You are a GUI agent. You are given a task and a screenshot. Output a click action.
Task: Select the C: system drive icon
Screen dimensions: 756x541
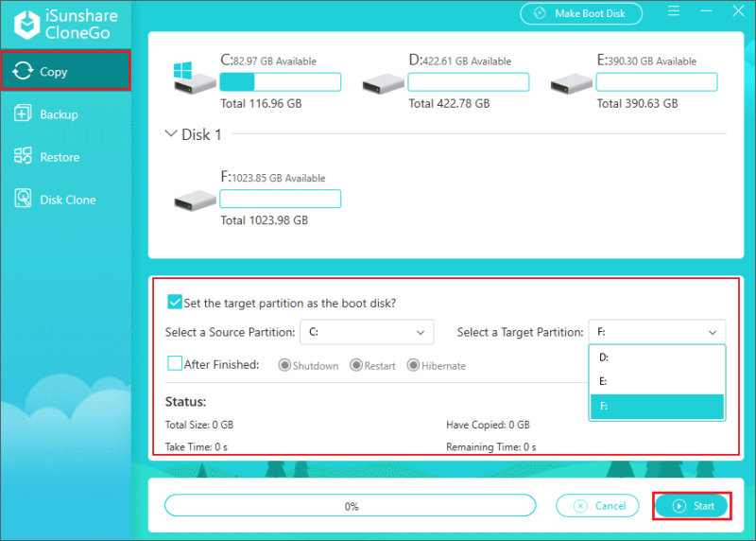coord(194,79)
